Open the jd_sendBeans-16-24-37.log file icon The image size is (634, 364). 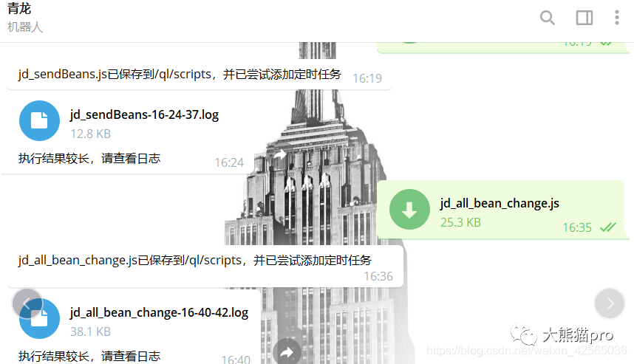pos(40,121)
